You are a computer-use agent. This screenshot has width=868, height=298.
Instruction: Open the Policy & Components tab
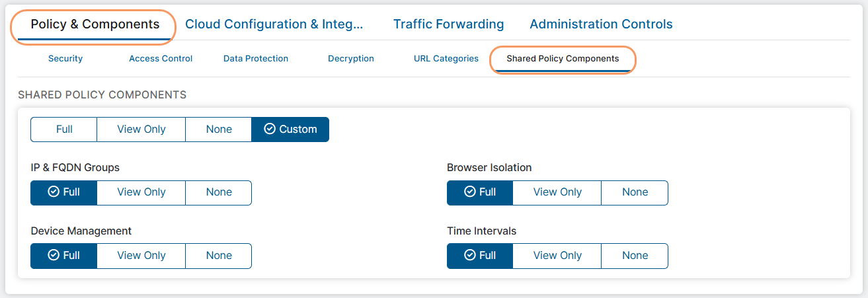point(95,24)
